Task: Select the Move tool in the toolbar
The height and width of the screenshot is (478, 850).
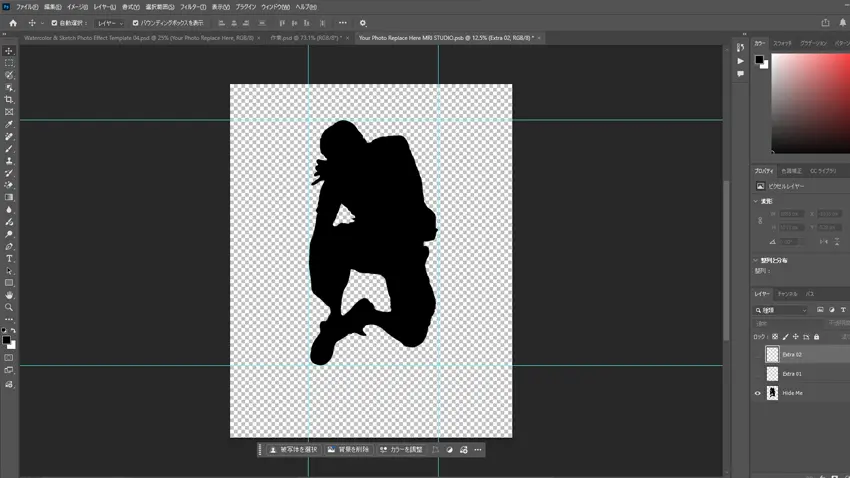Action: (10, 51)
